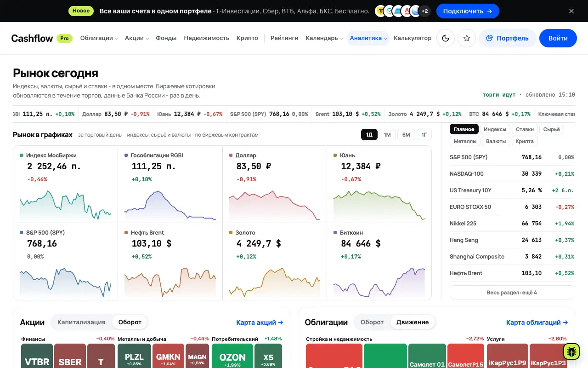The height and width of the screenshot is (368, 588).
Task: Open Калькулятор page
Action: (413, 38)
